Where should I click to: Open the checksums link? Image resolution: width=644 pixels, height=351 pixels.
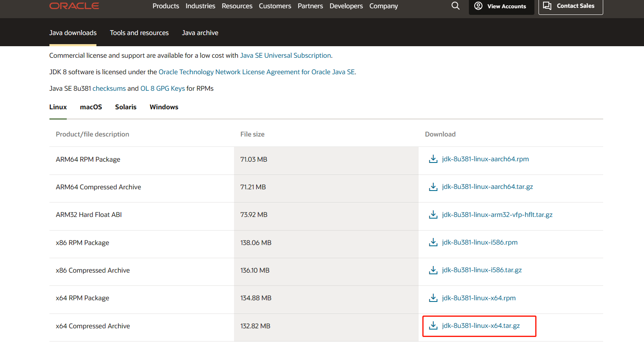coord(109,89)
